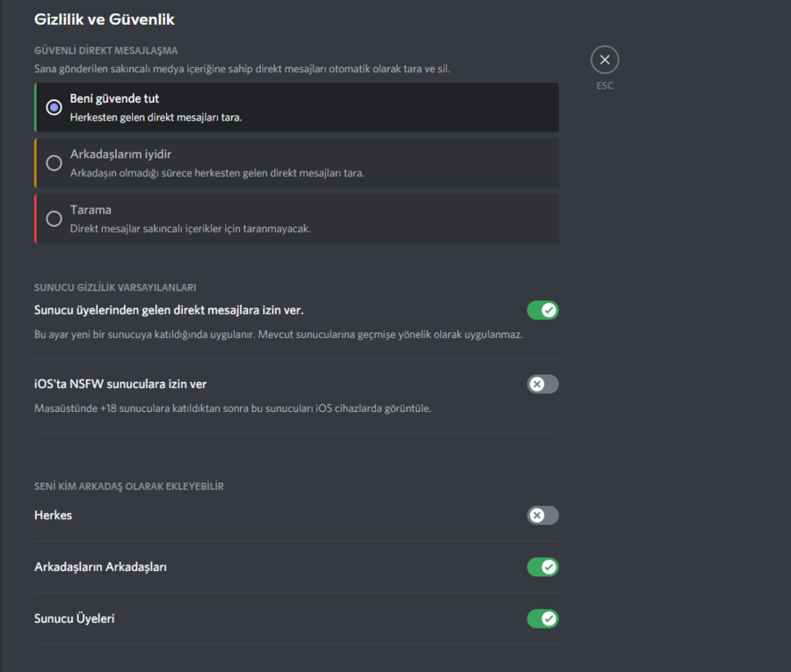This screenshot has height=672, width=791.
Task: Select the "Tarama" radio option
Action: 54,219
